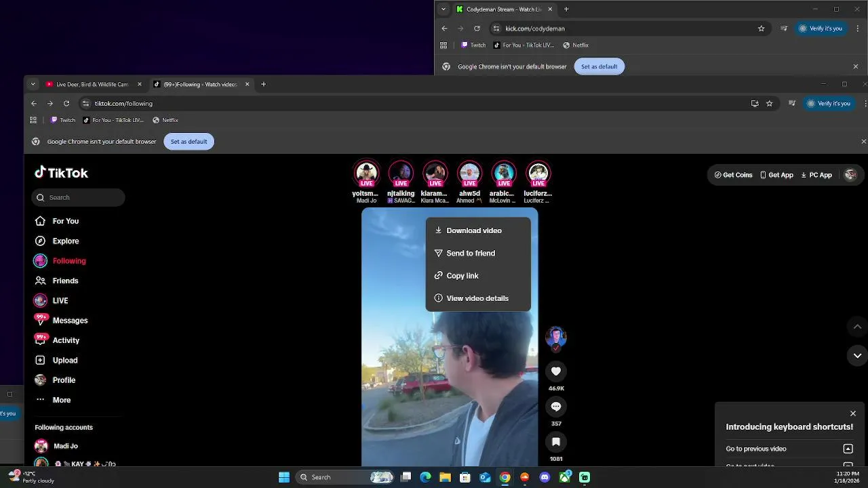The height and width of the screenshot is (488, 868).
Task: Open the weather widget showing Partly cloudy
Action: [31, 477]
